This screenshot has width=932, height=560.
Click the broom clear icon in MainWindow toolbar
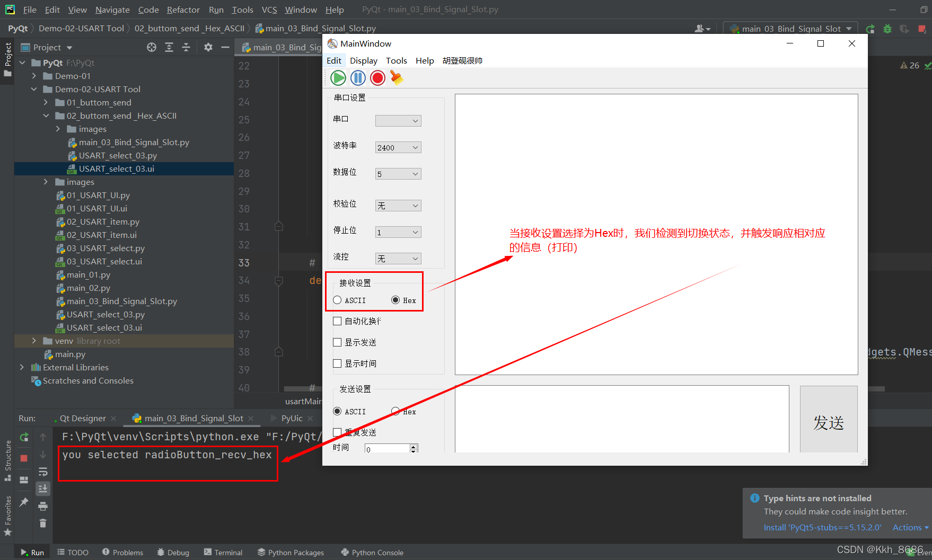coord(397,78)
